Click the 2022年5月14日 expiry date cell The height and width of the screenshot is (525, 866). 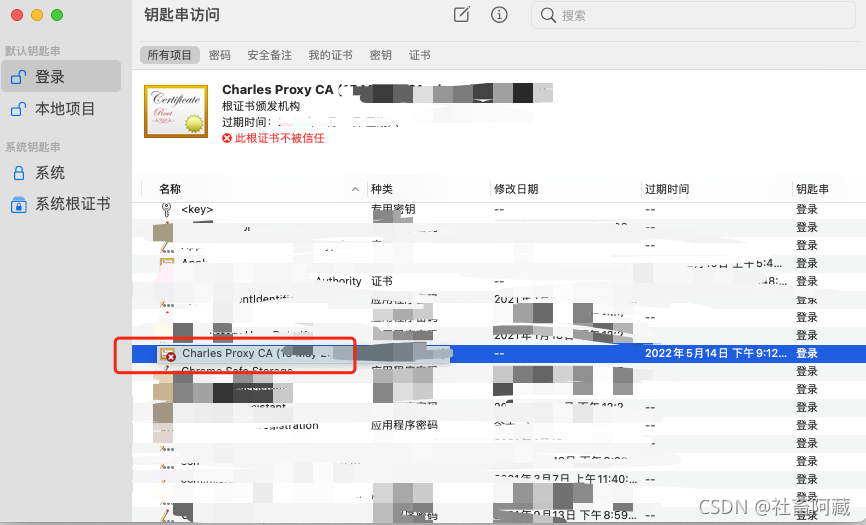pyautogui.click(x=715, y=353)
